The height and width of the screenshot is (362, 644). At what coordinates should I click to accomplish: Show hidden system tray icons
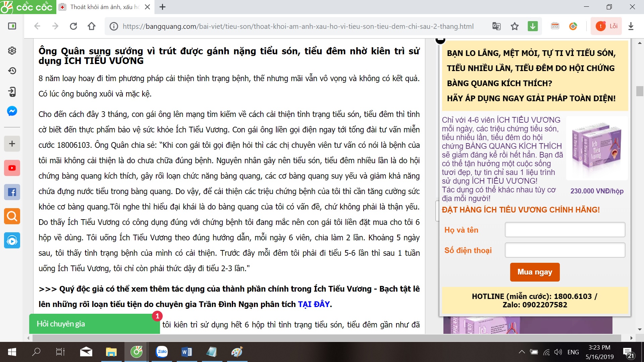coord(522,352)
